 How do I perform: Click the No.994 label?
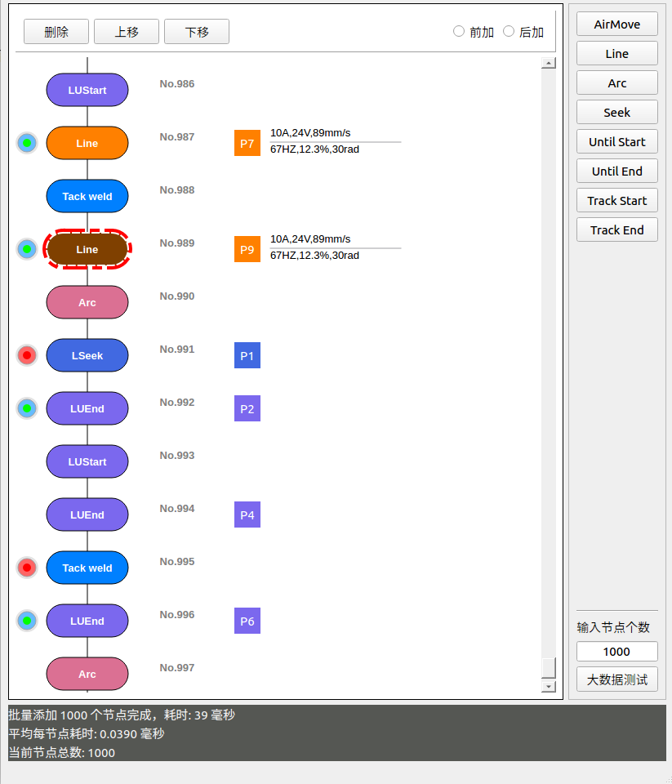(x=177, y=508)
